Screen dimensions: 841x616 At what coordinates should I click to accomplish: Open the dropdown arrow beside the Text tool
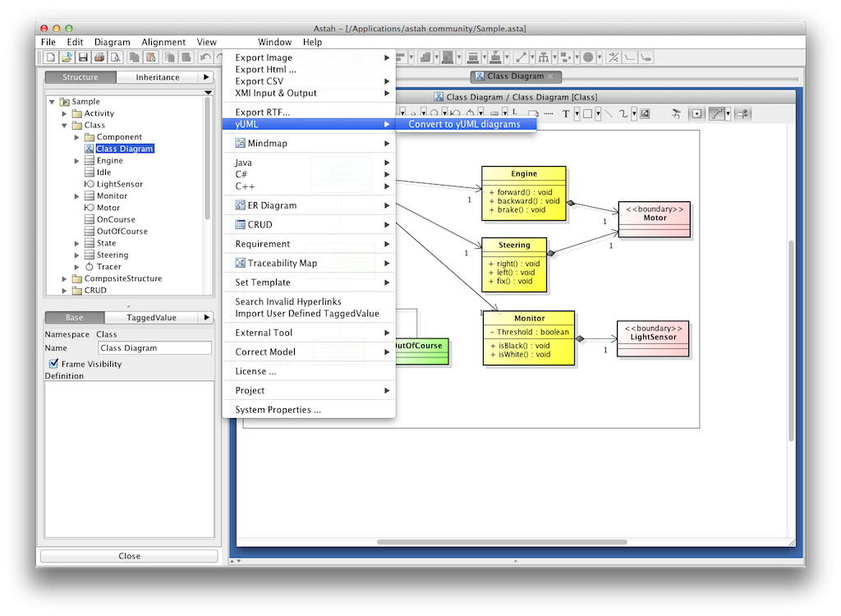pos(577,114)
